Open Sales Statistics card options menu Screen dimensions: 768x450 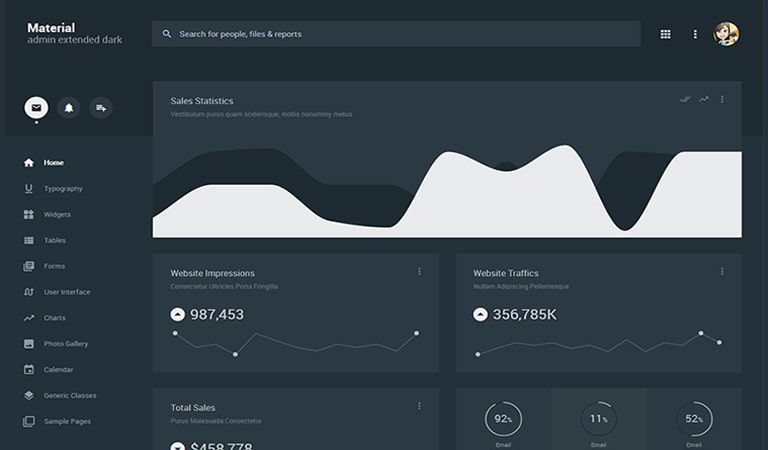(722, 99)
